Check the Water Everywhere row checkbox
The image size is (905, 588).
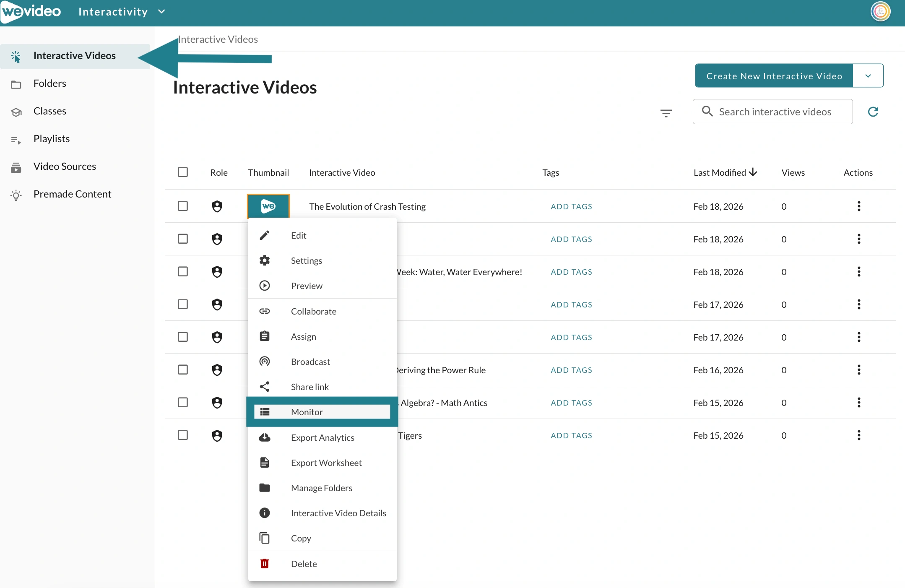click(183, 271)
